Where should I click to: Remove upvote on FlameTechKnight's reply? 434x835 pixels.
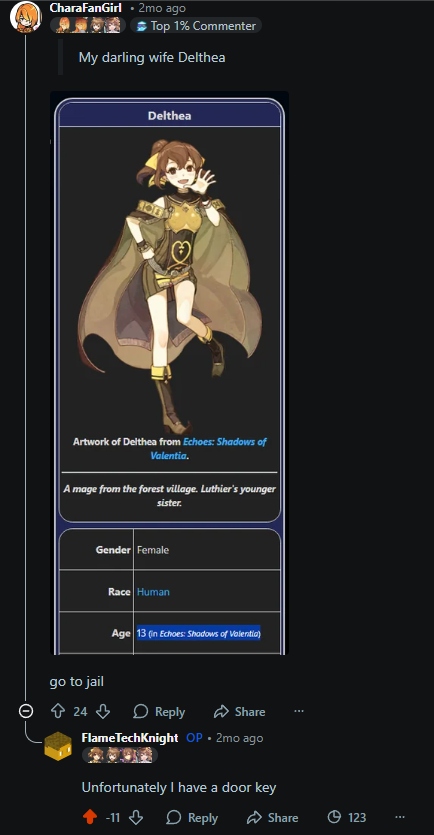click(90, 817)
